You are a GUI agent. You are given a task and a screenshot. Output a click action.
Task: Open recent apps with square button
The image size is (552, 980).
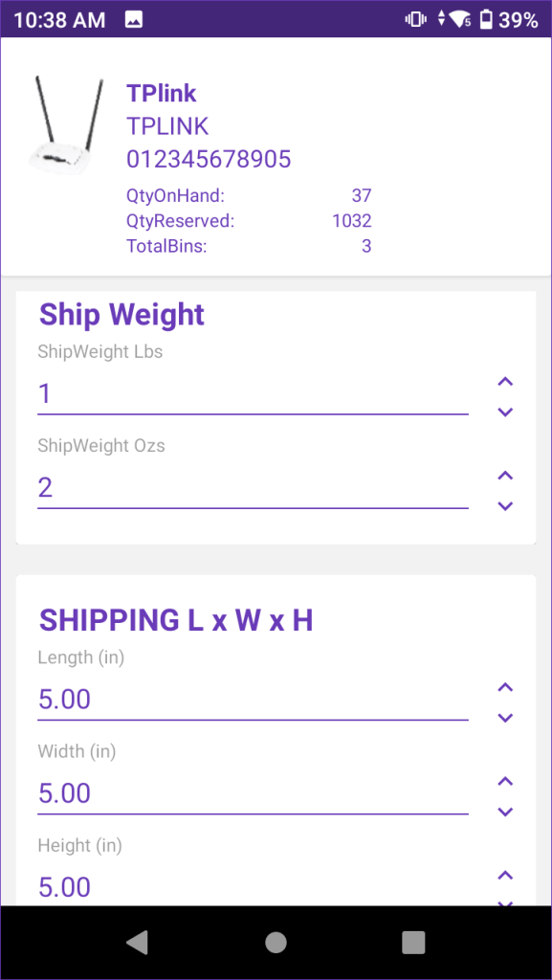click(x=413, y=943)
